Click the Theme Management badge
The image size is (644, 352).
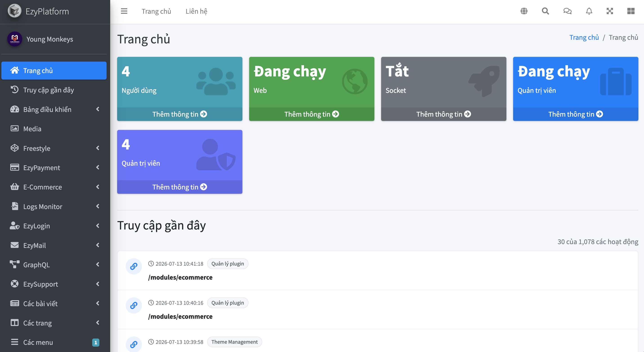pos(235,342)
